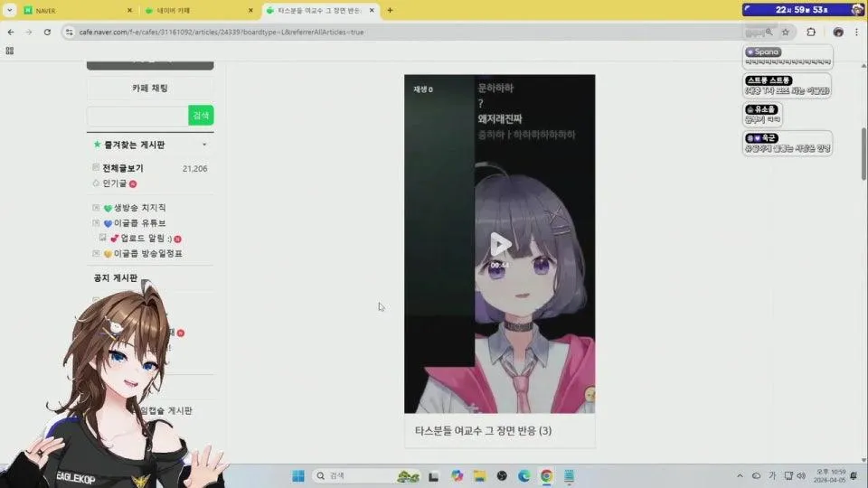
Task: Open the tab search dropdown
Action: pyautogui.click(x=9, y=11)
